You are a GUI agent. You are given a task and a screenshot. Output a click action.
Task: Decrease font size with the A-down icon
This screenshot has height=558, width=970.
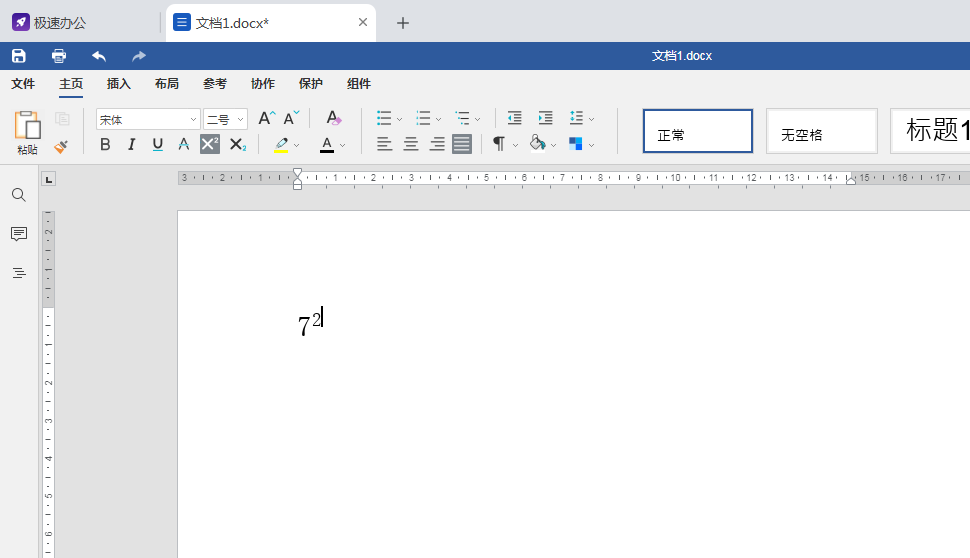pos(291,118)
